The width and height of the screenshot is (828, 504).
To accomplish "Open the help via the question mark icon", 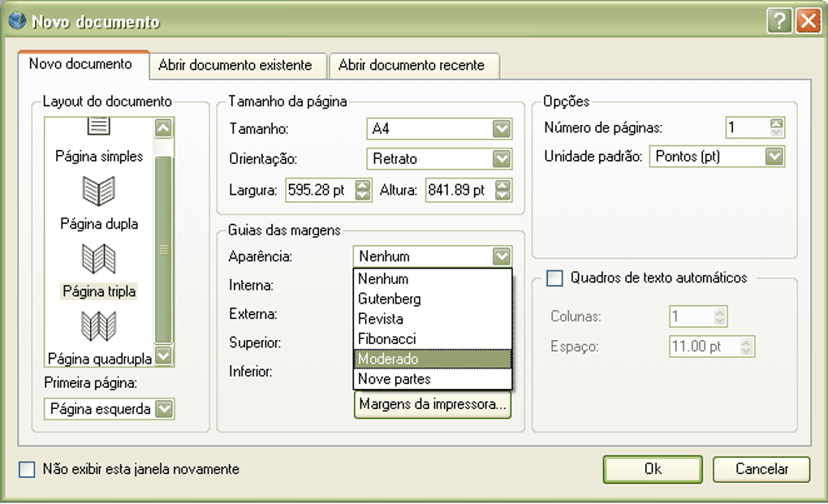I will point(779,21).
